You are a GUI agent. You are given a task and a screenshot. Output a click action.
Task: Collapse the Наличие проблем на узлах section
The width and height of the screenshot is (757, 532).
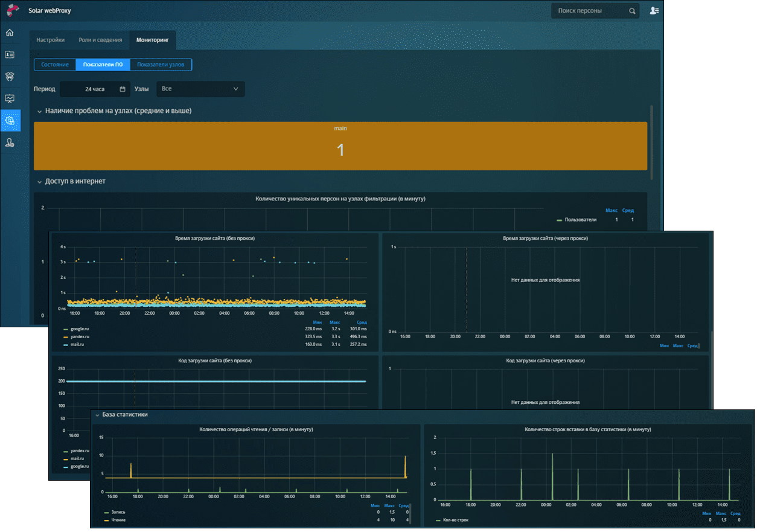(x=39, y=111)
